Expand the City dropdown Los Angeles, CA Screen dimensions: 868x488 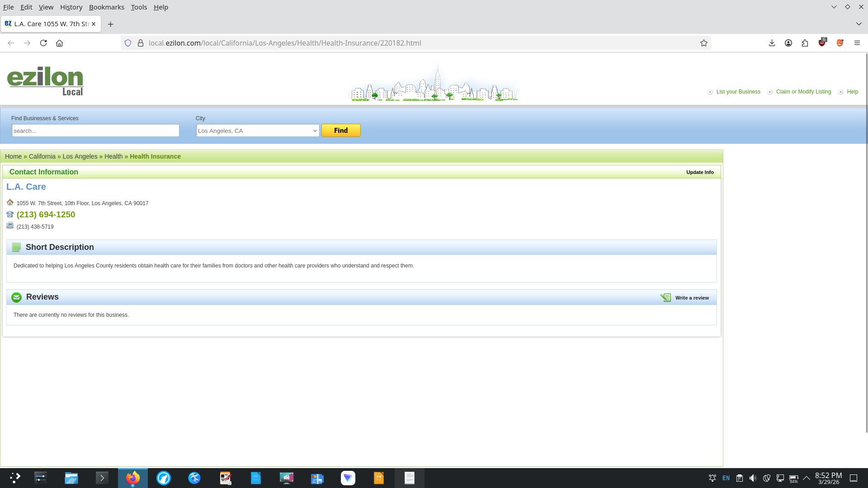(x=258, y=131)
